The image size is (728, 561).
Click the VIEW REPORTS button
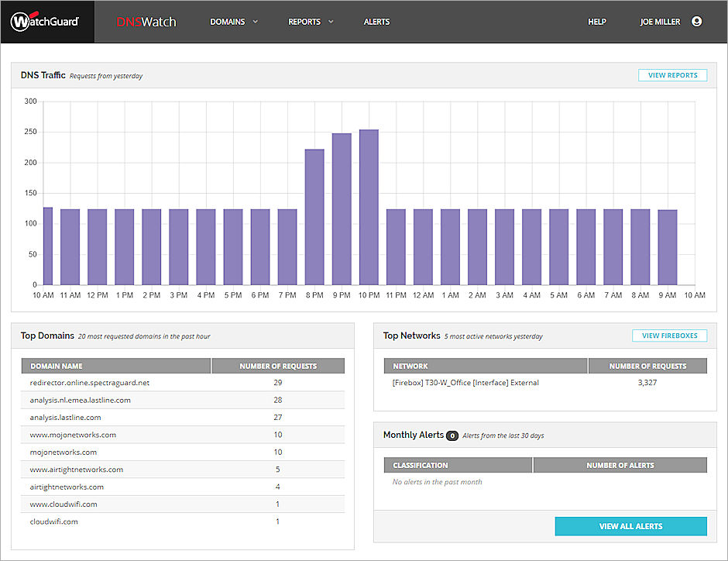point(672,74)
